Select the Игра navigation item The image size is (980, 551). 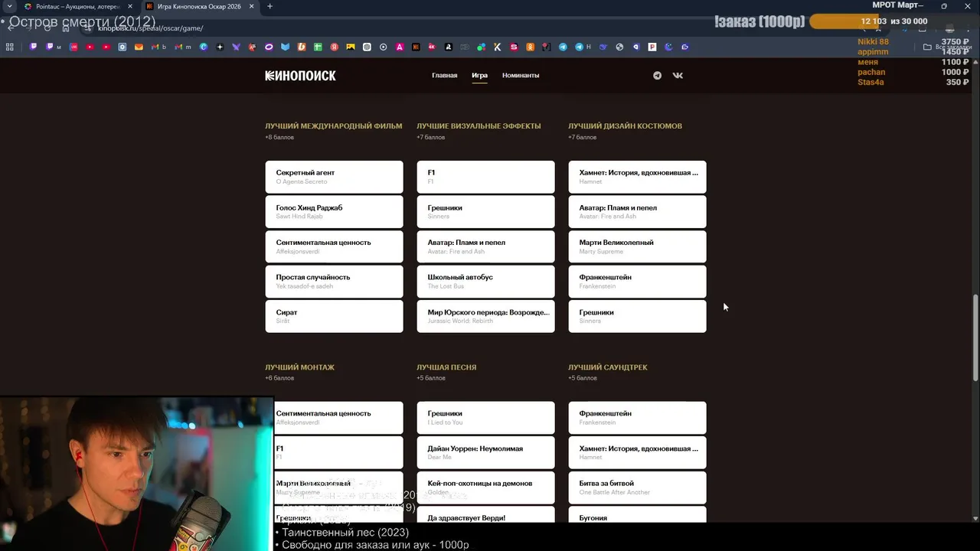479,75
